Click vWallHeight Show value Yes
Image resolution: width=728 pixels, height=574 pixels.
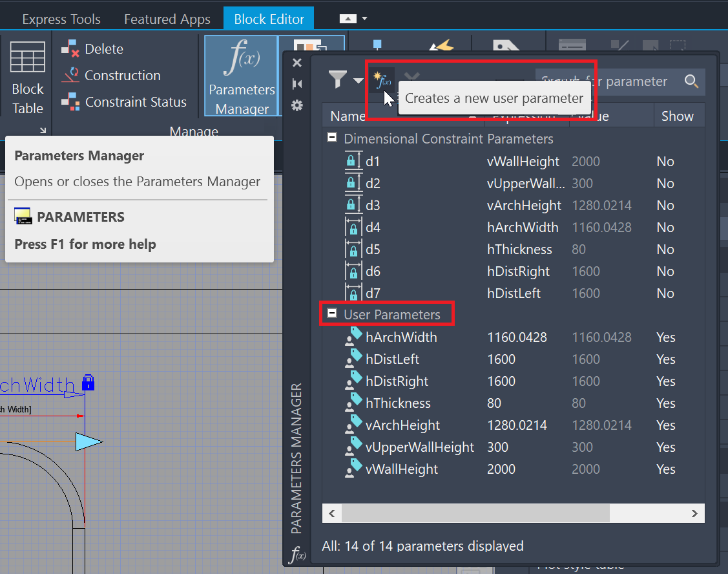[x=666, y=469]
